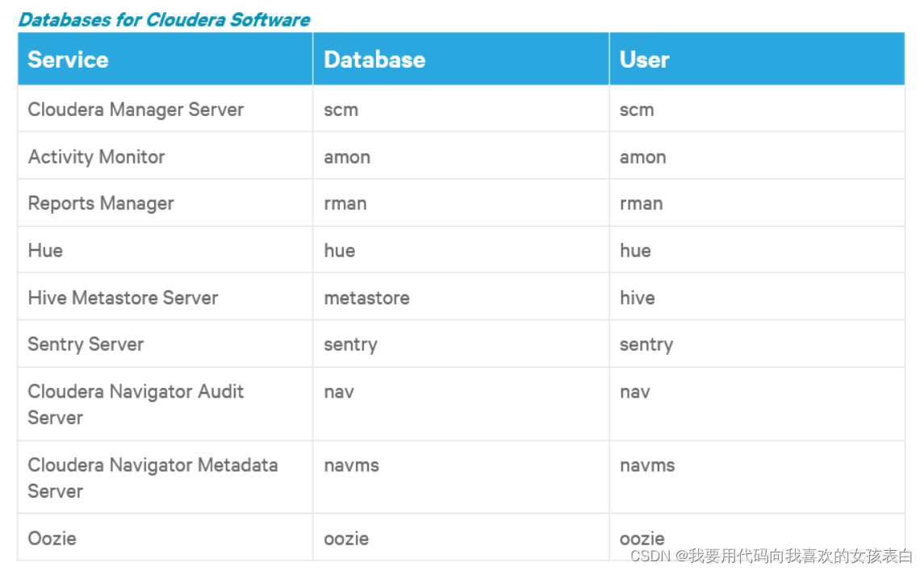Select the Activity Monitor service cell
The height and width of the screenshot is (571, 924).
(x=97, y=156)
